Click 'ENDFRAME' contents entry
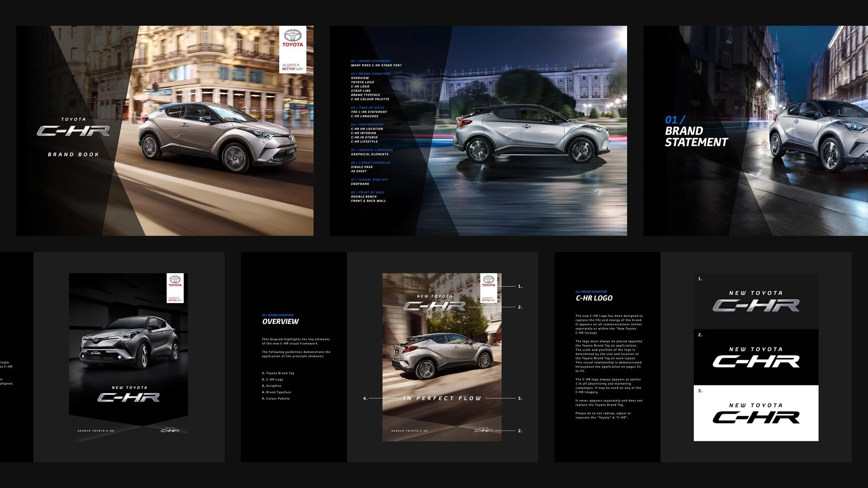This screenshot has width=868, height=488. (x=360, y=184)
